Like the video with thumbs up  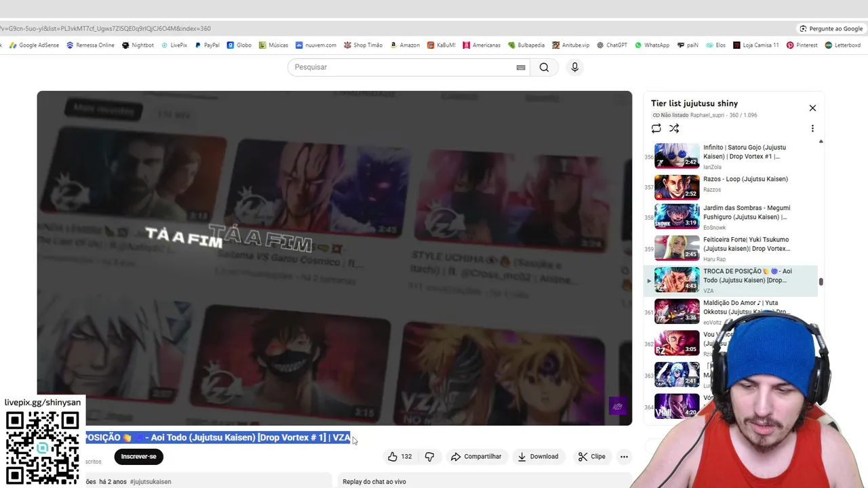coord(399,457)
